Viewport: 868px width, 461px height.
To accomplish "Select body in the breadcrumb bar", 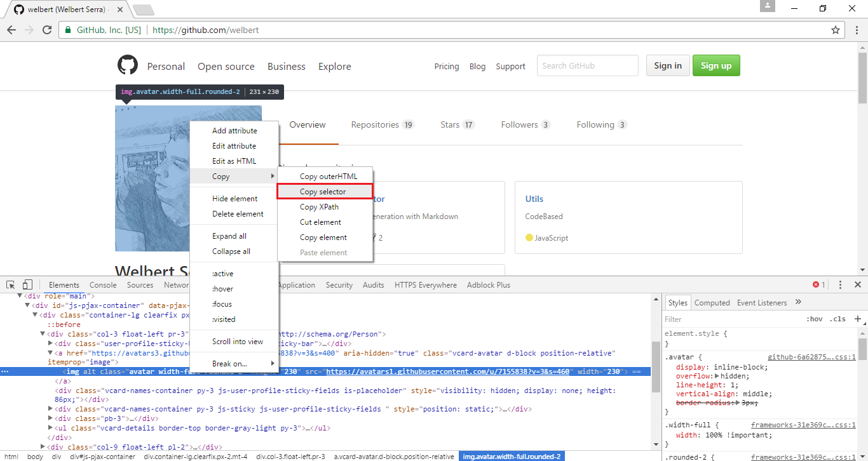I will pos(36,457).
